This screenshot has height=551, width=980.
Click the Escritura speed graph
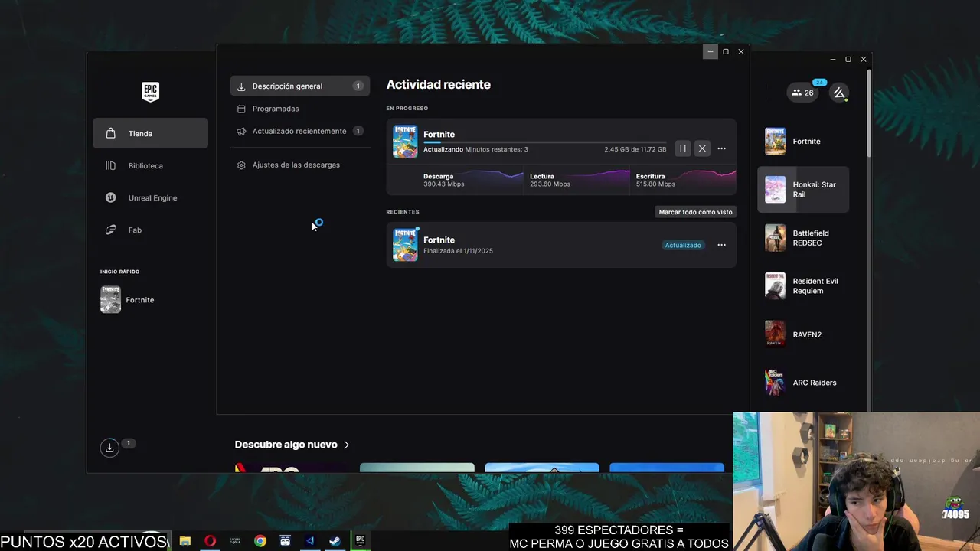click(683, 180)
